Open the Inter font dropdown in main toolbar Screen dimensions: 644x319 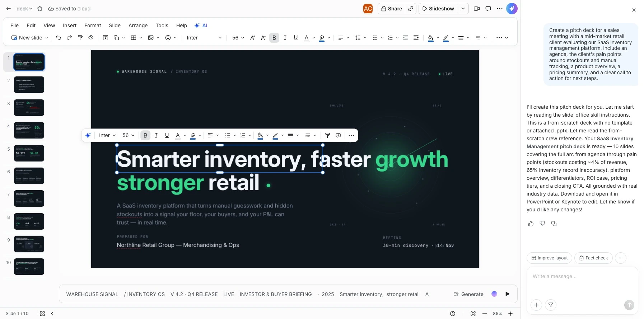point(204,38)
